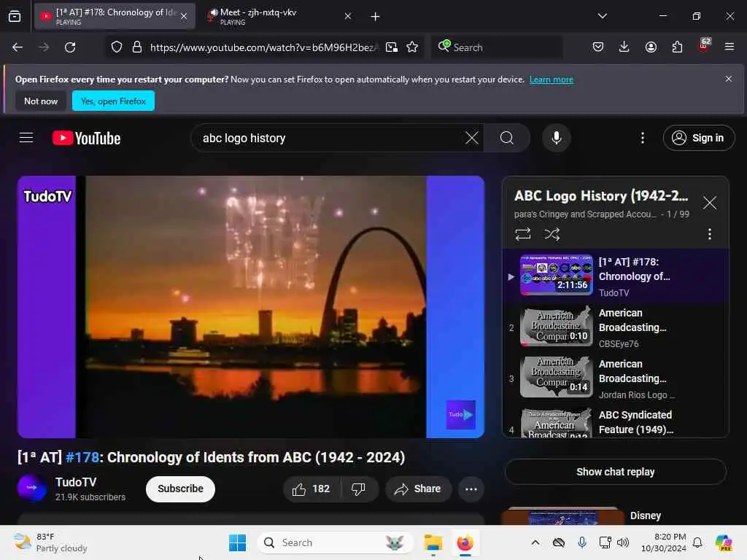
Task: Bookmark this page with star
Action: 413,47
